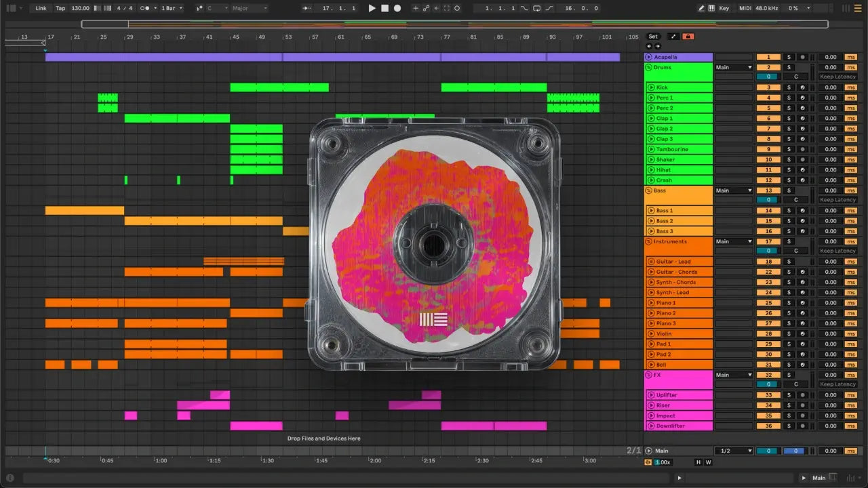Toggle the metronome icon
Viewport: 868px width, 488px height.
click(x=144, y=8)
